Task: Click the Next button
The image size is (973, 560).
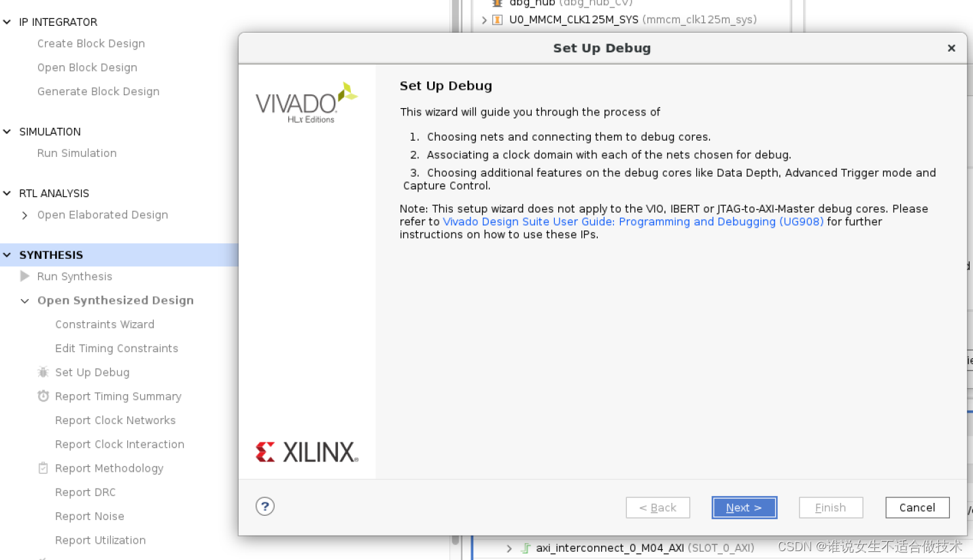Action: pyautogui.click(x=745, y=508)
